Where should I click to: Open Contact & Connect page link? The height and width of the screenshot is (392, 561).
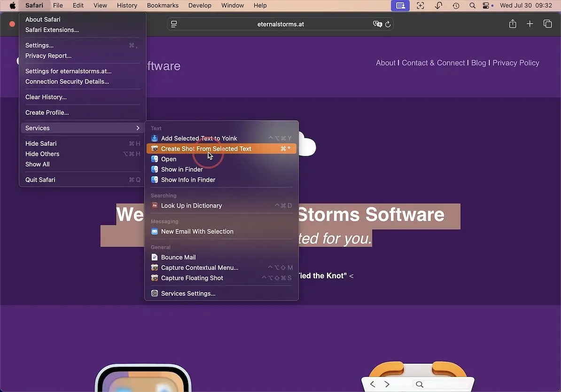433,63
